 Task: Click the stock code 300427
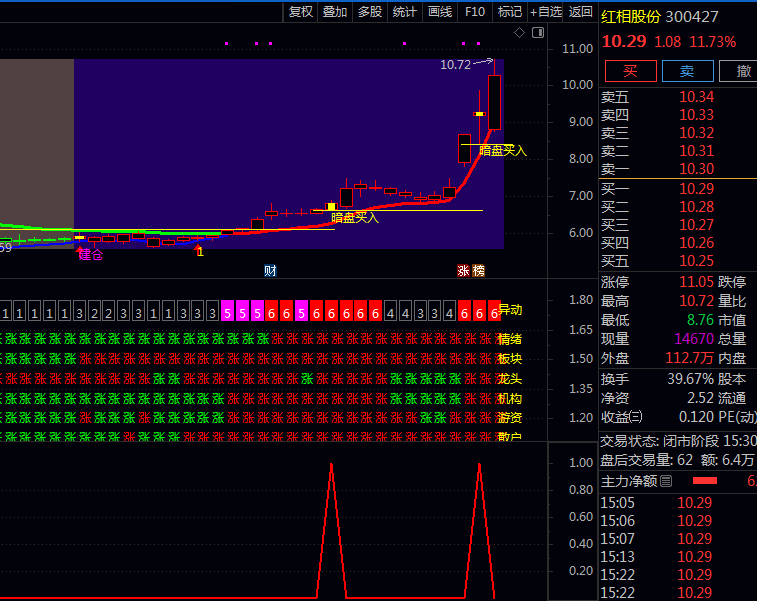tap(692, 17)
